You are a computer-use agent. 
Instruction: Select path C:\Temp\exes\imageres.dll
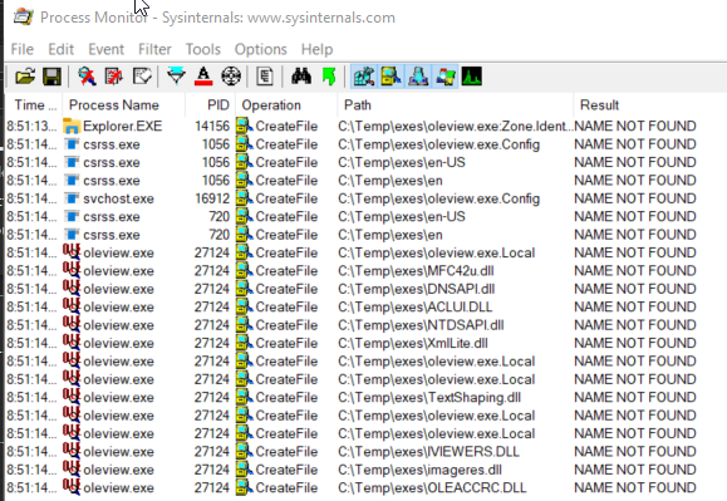pyautogui.click(x=420, y=469)
